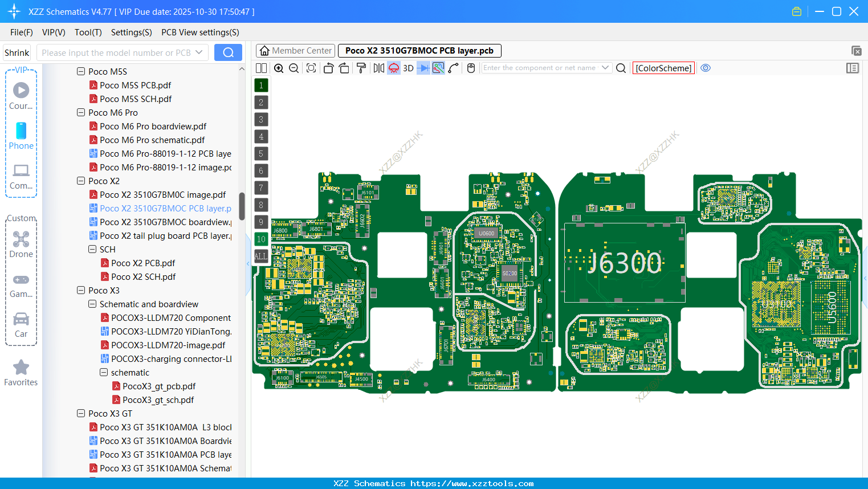Collapse the Poco X2 tree node
This screenshot has width=868, height=489.
pos(80,181)
